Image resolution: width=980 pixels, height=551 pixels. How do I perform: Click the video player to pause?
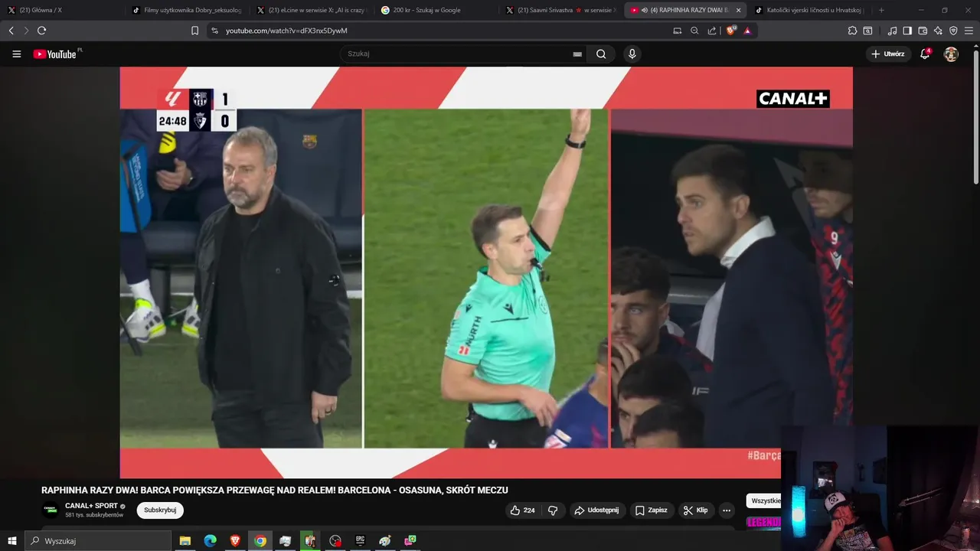[486, 272]
